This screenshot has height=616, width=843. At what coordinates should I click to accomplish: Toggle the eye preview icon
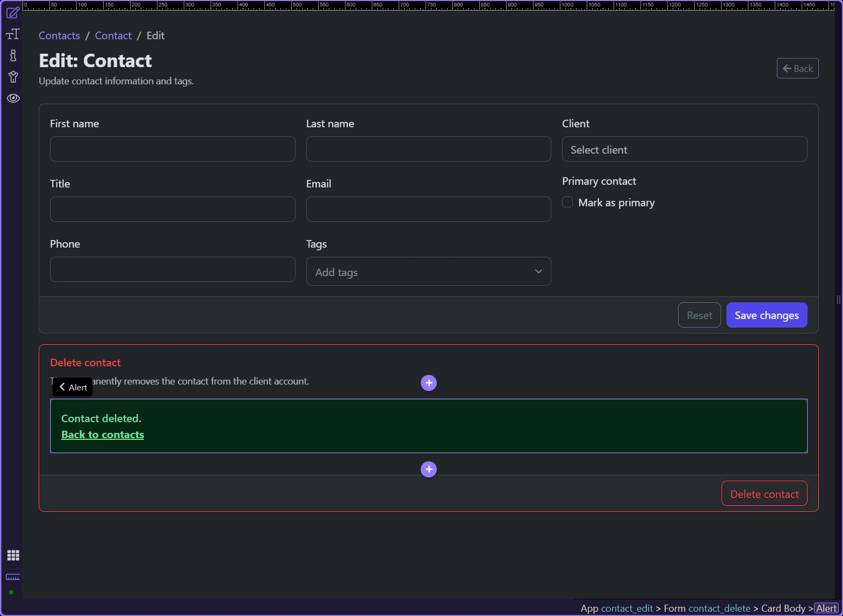pos(13,98)
